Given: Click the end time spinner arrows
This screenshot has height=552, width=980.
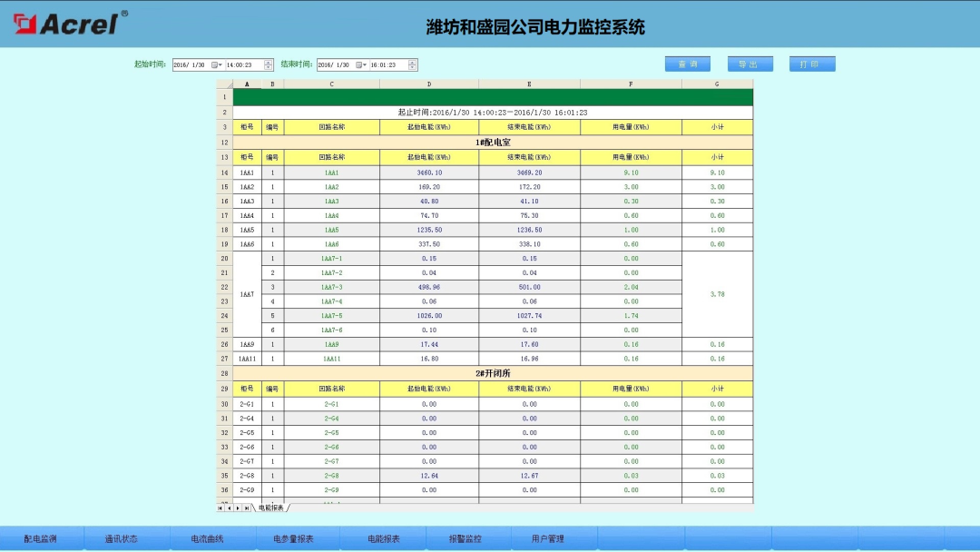Looking at the screenshot, I should (x=413, y=65).
